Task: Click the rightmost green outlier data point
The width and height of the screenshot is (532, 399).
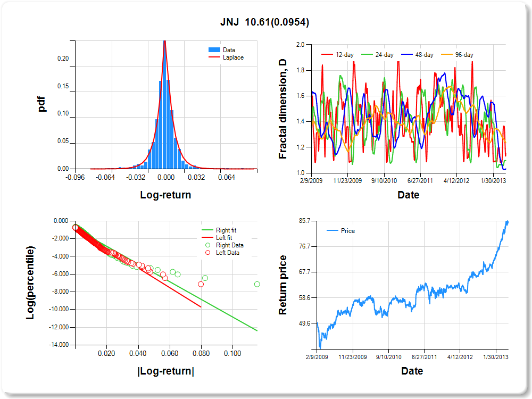Action: click(257, 284)
